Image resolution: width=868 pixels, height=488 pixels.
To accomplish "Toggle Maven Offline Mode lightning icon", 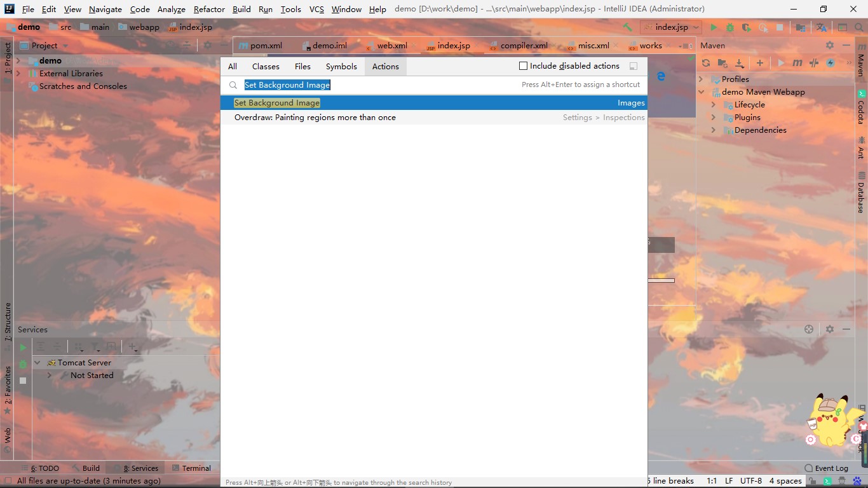I will (830, 63).
